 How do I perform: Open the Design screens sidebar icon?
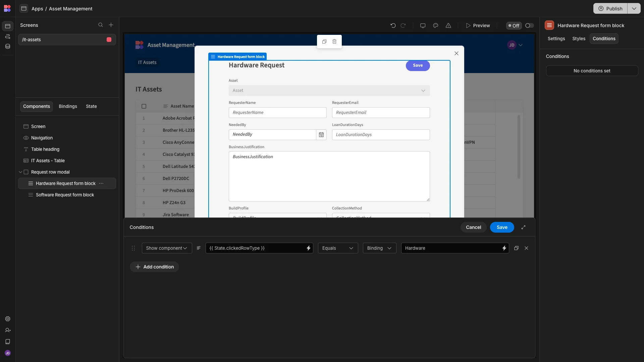[8, 26]
